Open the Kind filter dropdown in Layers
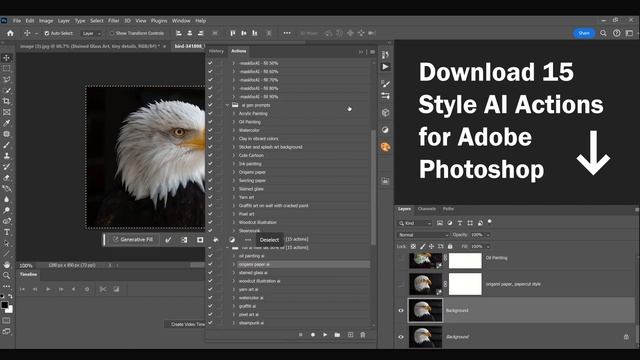 pos(415,223)
